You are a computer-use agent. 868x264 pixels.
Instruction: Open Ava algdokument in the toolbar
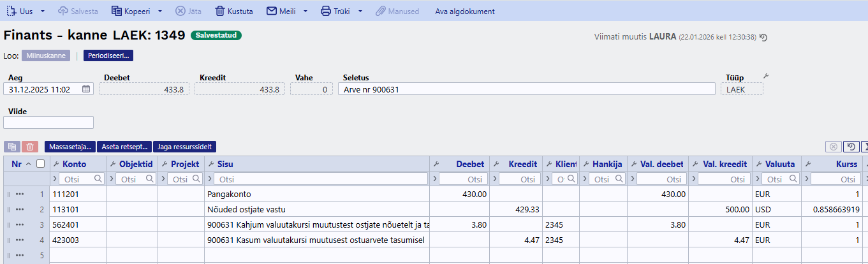click(x=464, y=11)
